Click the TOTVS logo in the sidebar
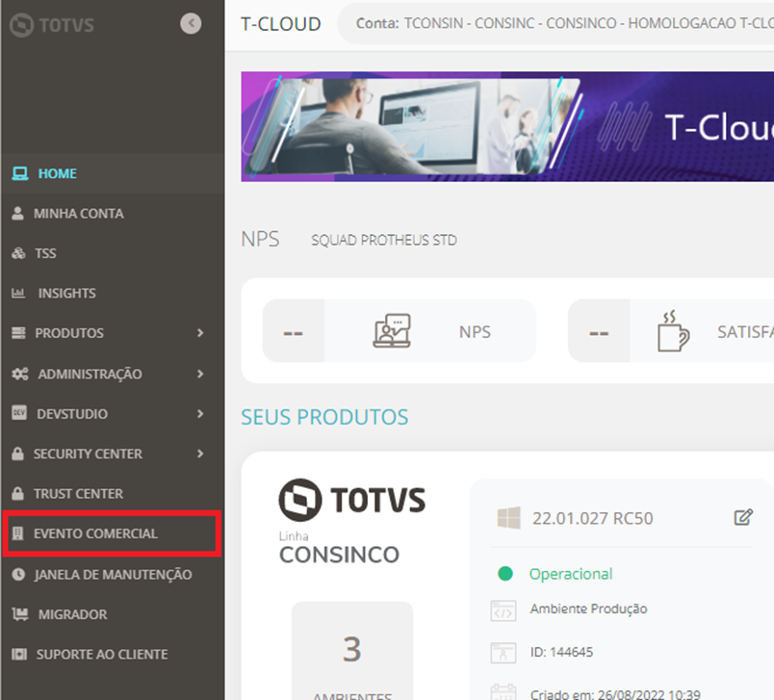 (x=52, y=25)
